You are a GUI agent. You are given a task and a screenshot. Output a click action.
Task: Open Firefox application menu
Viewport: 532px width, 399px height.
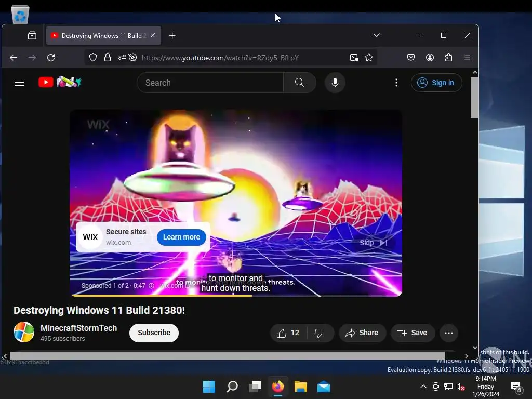click(467, 57)
